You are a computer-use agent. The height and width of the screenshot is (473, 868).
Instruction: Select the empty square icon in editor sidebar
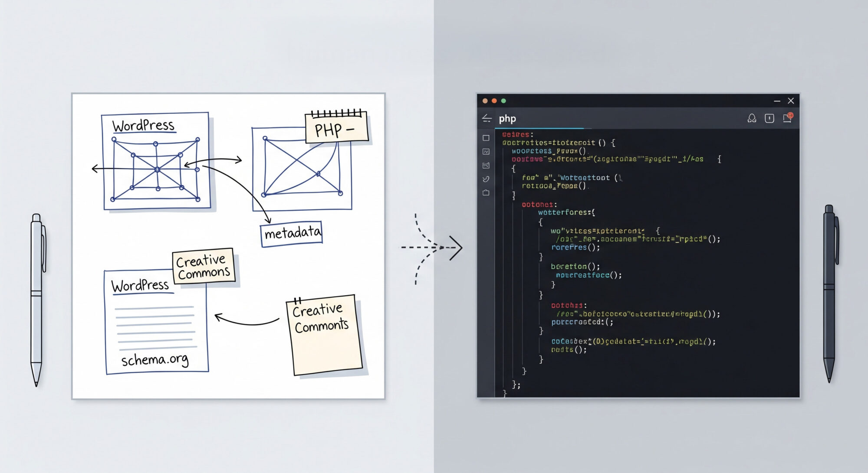point(486,138)
